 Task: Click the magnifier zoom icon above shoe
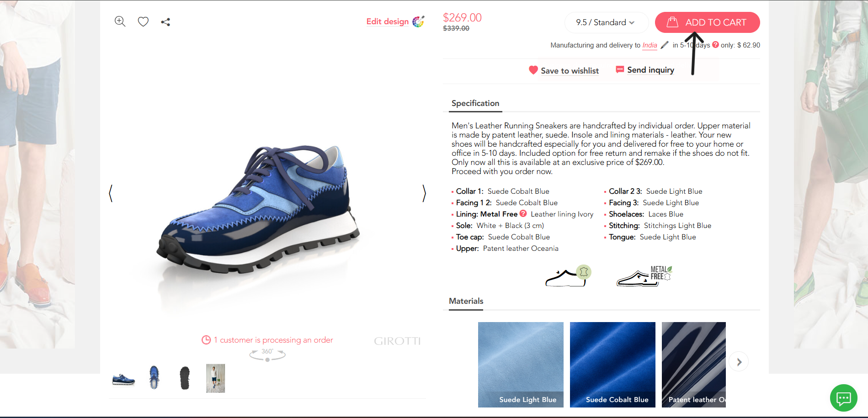tap(120, 21)
